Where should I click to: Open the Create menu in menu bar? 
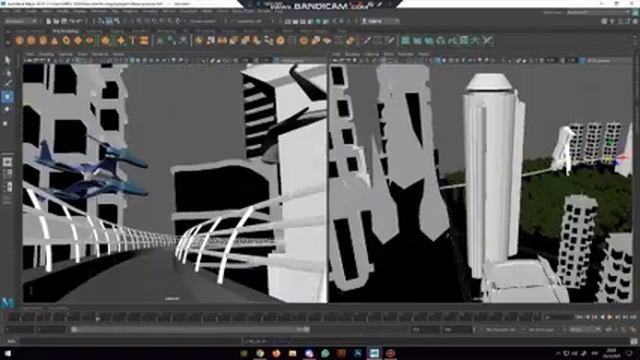[31, 11]
